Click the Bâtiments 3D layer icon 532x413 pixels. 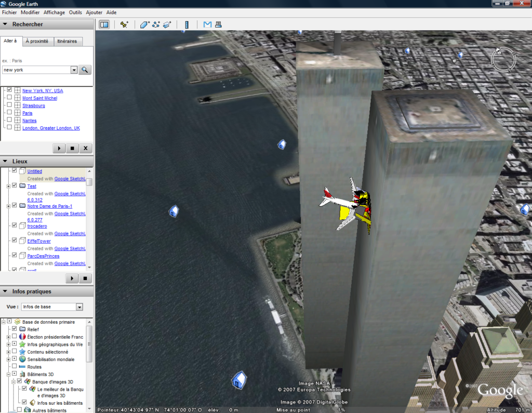pyautogui.click(x=22, y=374)
